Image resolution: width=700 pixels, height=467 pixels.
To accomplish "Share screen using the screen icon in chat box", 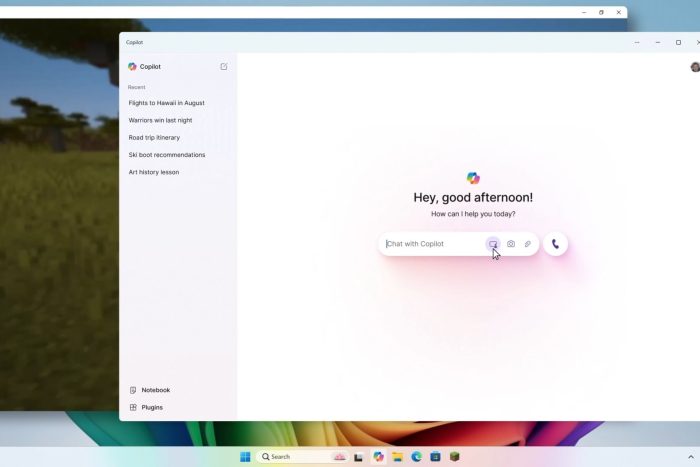I will (493, 244).
